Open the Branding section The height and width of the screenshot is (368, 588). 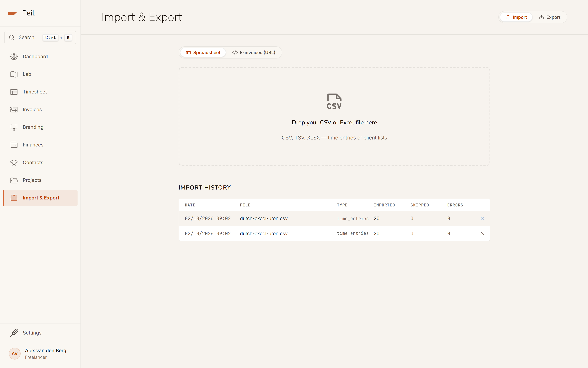point(40,127)
